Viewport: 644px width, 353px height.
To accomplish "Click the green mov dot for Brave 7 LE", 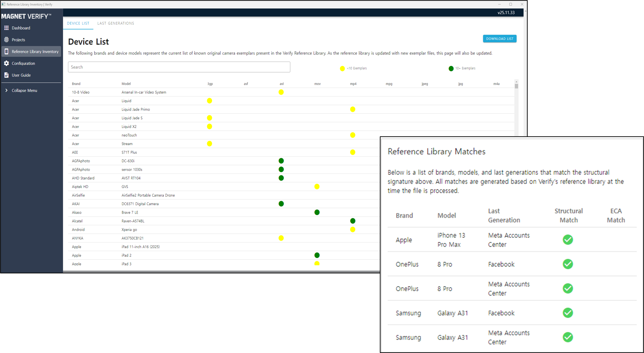I will coord(317,212).
